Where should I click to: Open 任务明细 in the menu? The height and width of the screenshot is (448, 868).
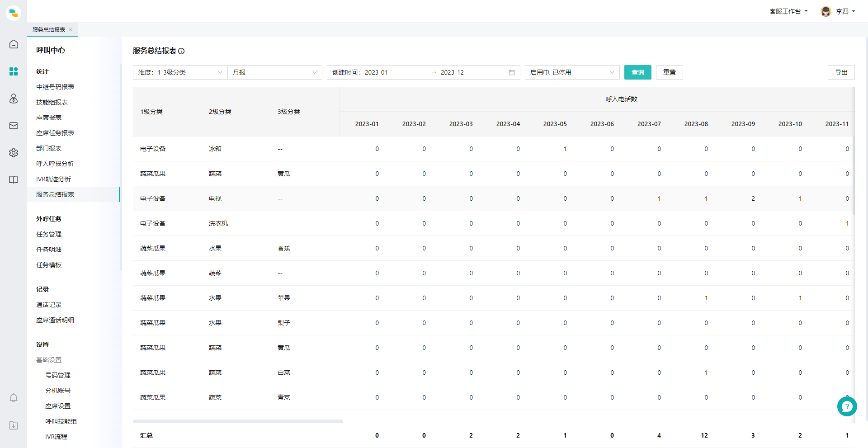(x=49, y=250)
